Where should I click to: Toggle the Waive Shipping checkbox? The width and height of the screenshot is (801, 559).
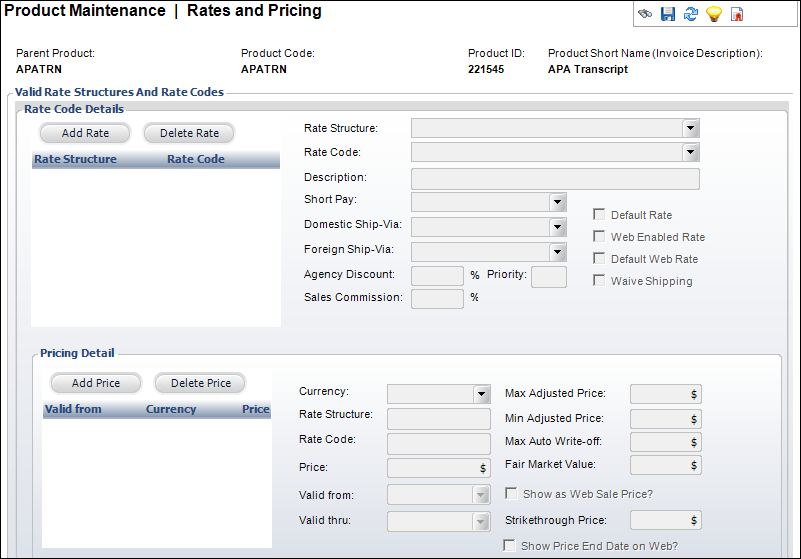click(599, 280)
